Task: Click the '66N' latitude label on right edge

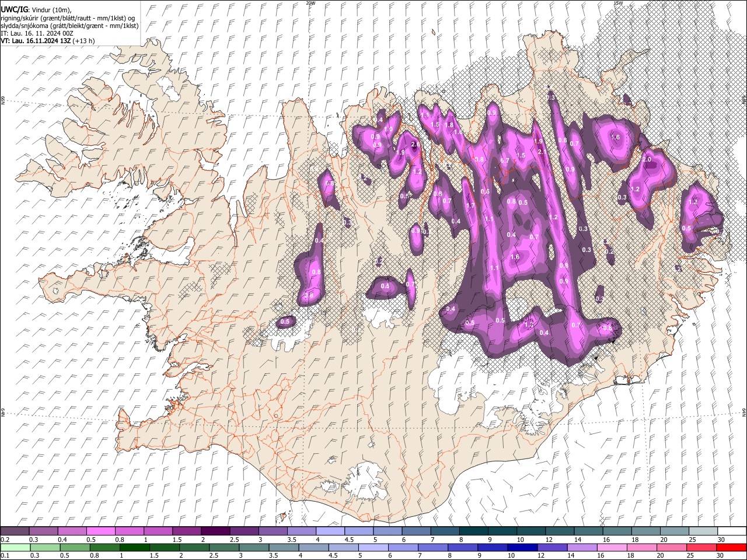Action: tap(744, 100)
